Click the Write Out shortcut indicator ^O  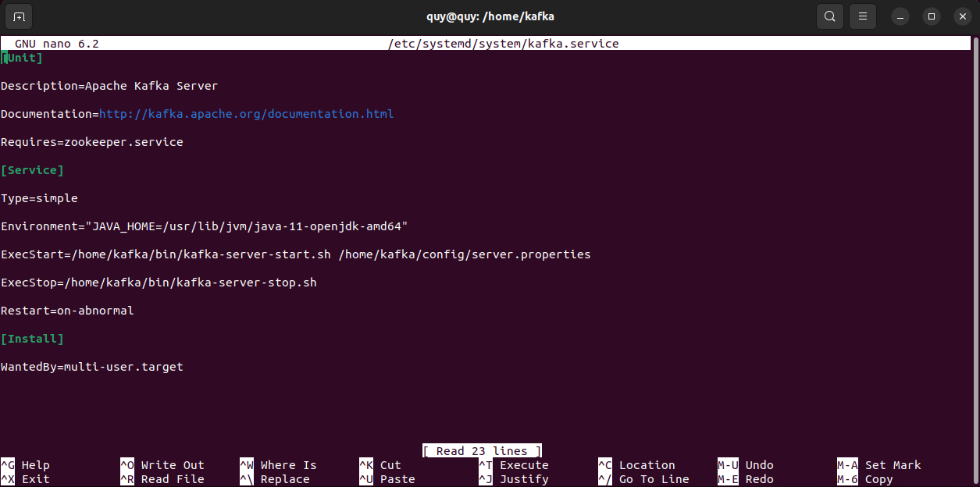(127, 465)
